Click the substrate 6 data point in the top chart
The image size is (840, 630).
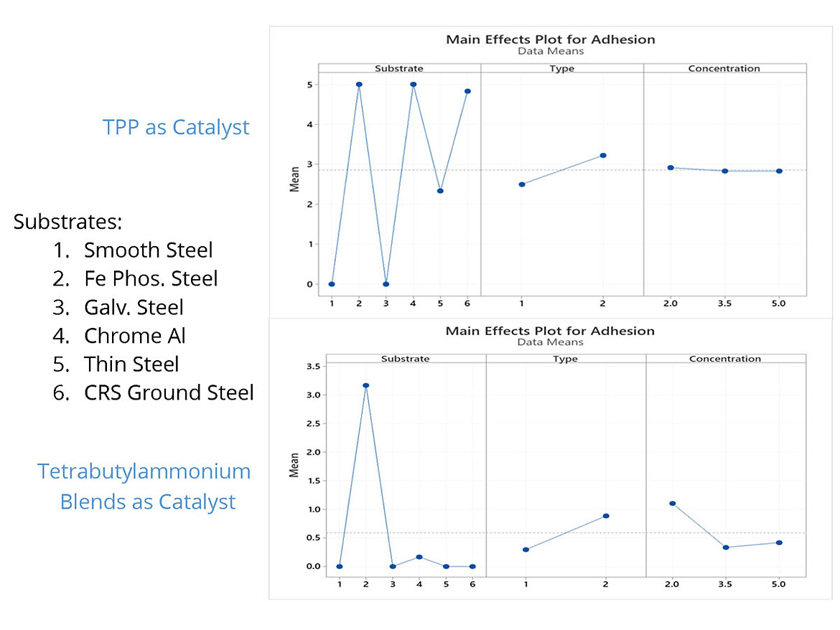point(467,91)
